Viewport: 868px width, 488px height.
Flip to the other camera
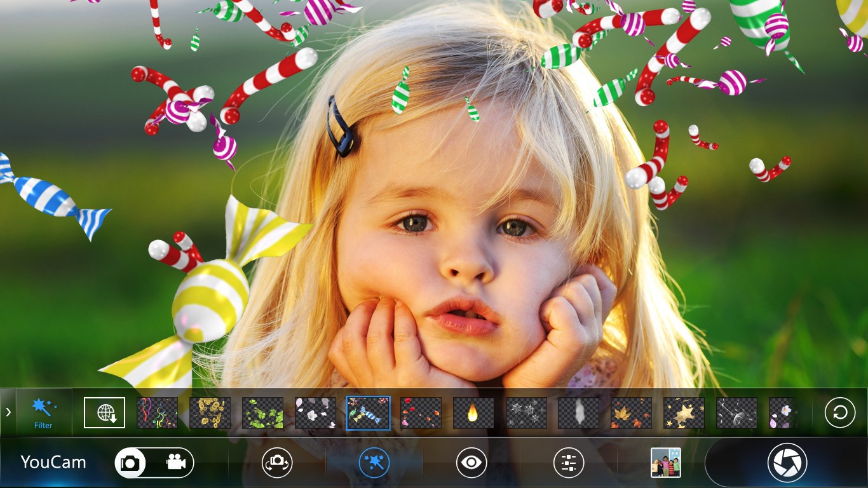(278, 463)
